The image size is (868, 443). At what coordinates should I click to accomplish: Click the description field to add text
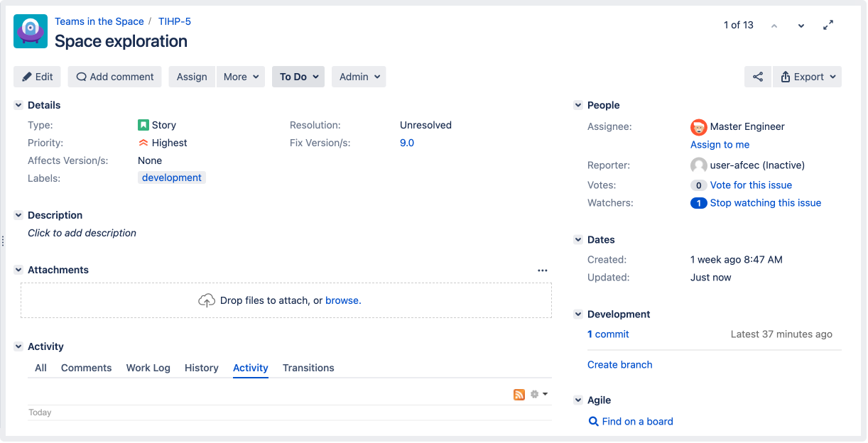(82, 234)
